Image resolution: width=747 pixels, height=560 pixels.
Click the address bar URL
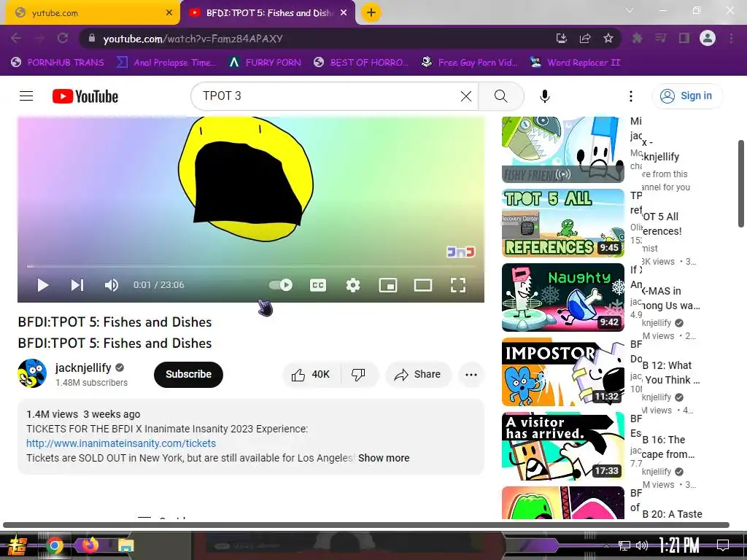point(193,39)
